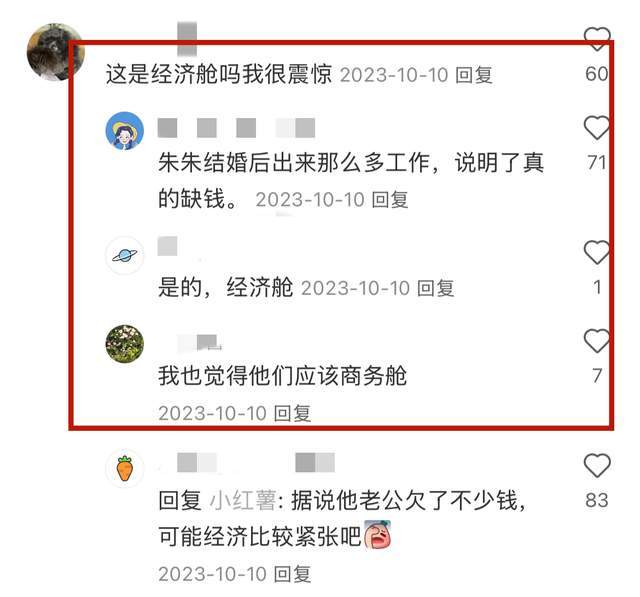Reply to the 是的，经济舱 comment

coord(436,288)
